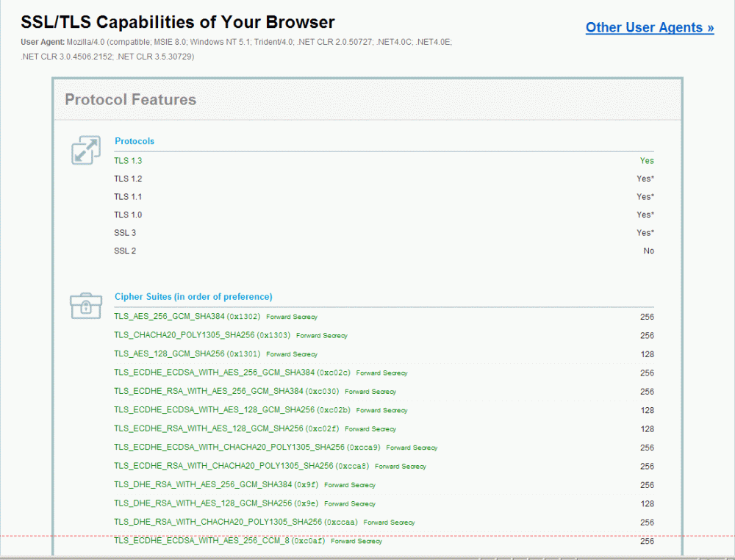Select the Protocols subsection heading
The width and height of the screenshot is (735, 560).
coord(135,141)
